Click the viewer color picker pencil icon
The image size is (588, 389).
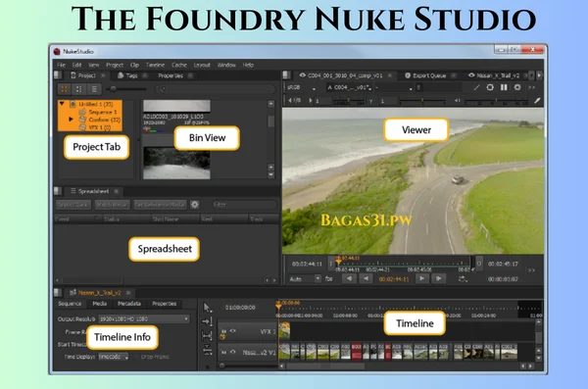(537, 101)
